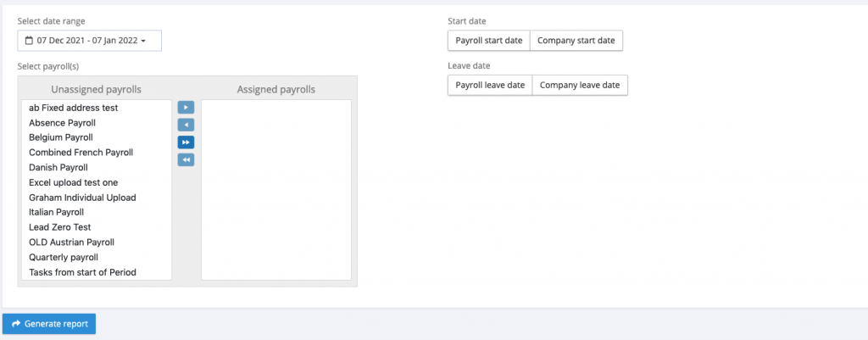Viewport: 868px width, 340px height.
Task: Highlight OLD Austrian Payroll item
Action: point(72,242)
